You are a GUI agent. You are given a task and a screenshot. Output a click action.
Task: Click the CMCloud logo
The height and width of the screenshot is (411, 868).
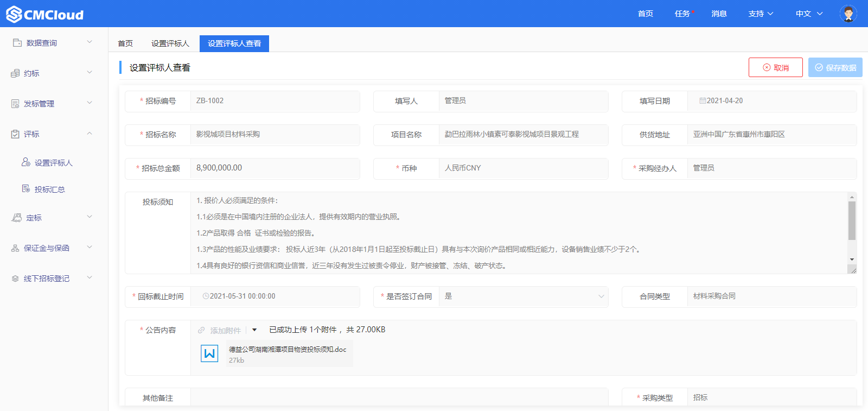[45, 14]
